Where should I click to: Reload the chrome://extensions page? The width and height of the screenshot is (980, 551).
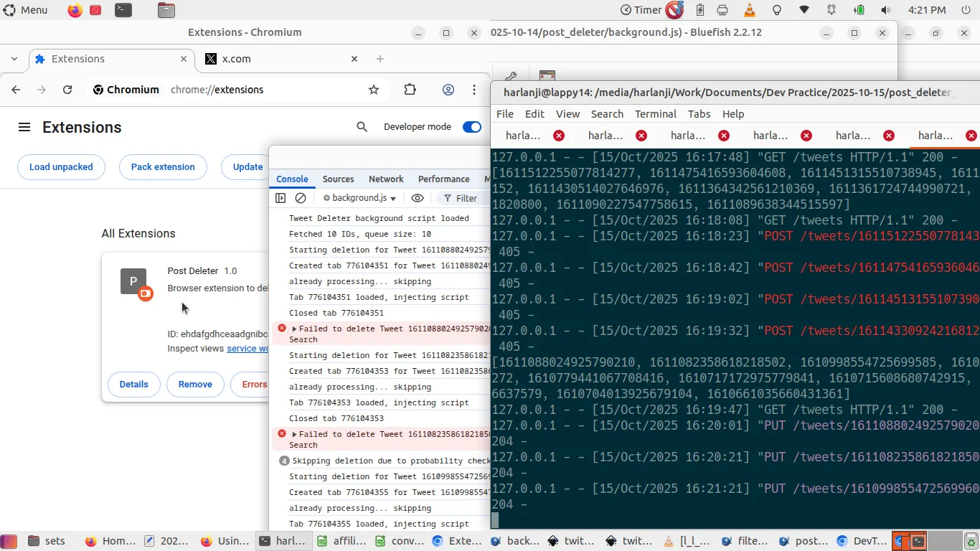(67, 90)
